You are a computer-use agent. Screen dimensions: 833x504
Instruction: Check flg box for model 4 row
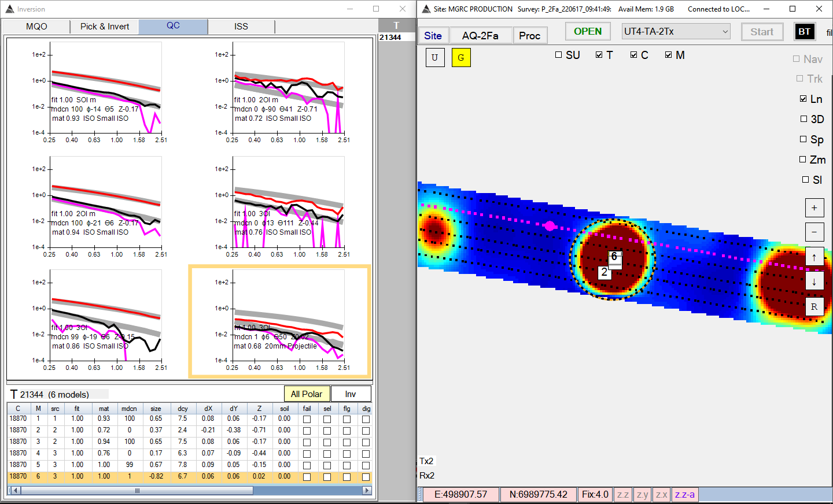point(347,454)
